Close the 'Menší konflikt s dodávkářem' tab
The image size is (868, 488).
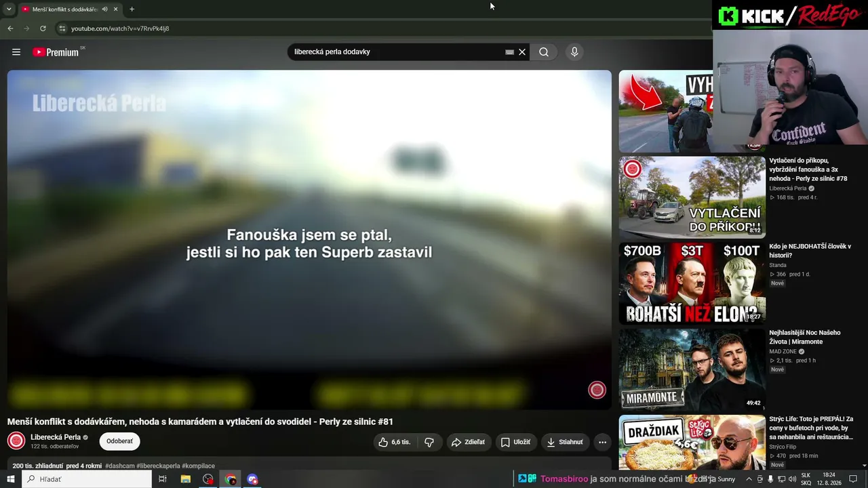[115, 9]
